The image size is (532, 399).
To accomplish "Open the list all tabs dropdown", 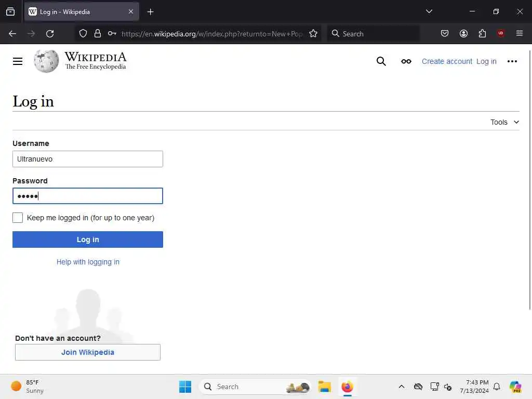I will (x=429, y=11).
